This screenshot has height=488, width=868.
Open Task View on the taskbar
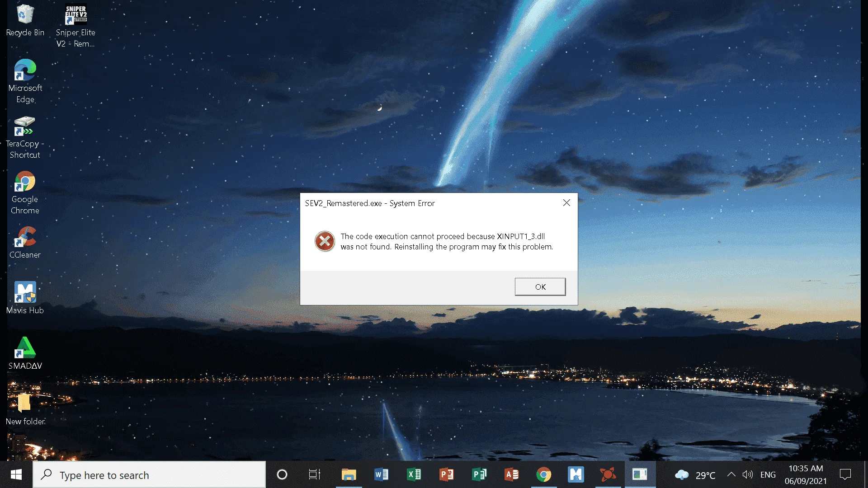tap(315, 474)
